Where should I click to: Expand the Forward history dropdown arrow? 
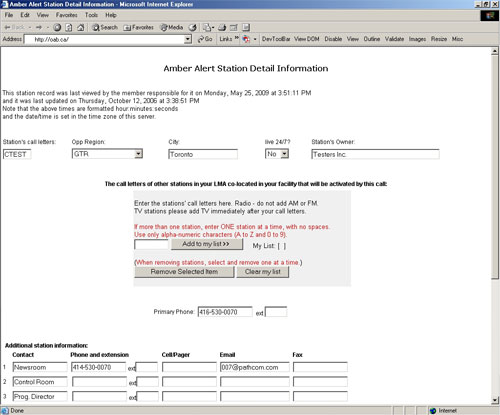coord(48,27)
